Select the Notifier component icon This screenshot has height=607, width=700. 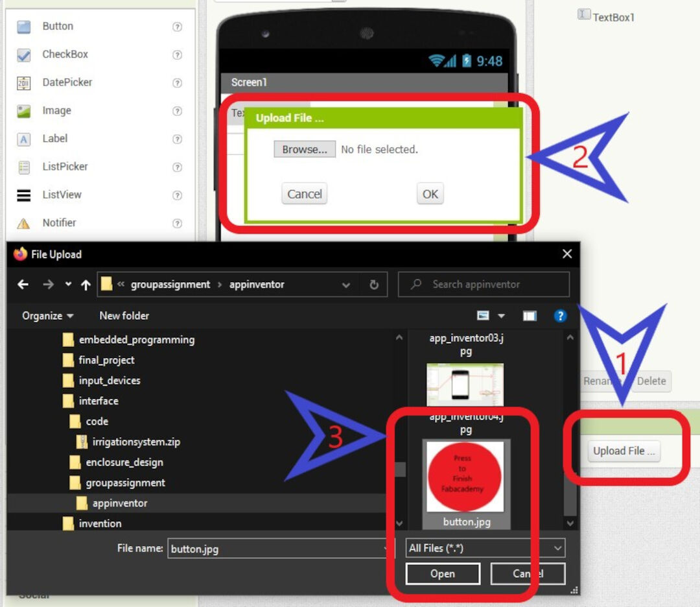pos(23,222)
